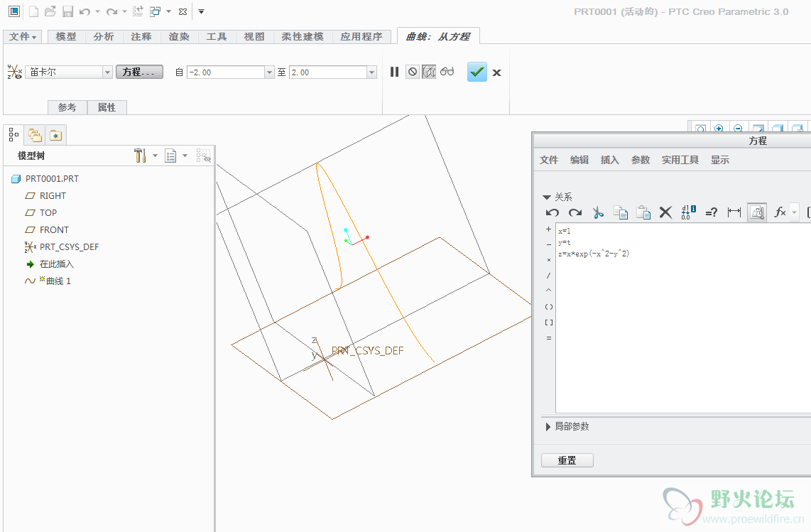Insert equals sign from side palette
The image size is (811, 532).
[x=549, y=338]
